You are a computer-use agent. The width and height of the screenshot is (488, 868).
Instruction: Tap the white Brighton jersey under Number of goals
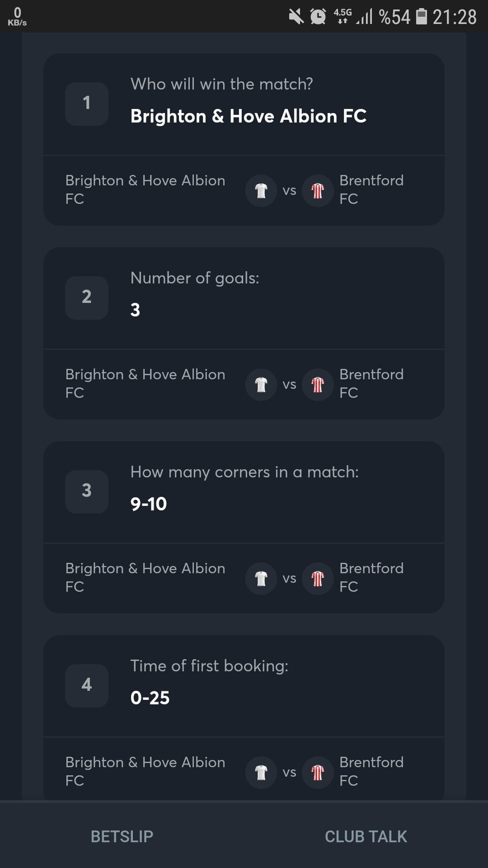pos(261,385)
